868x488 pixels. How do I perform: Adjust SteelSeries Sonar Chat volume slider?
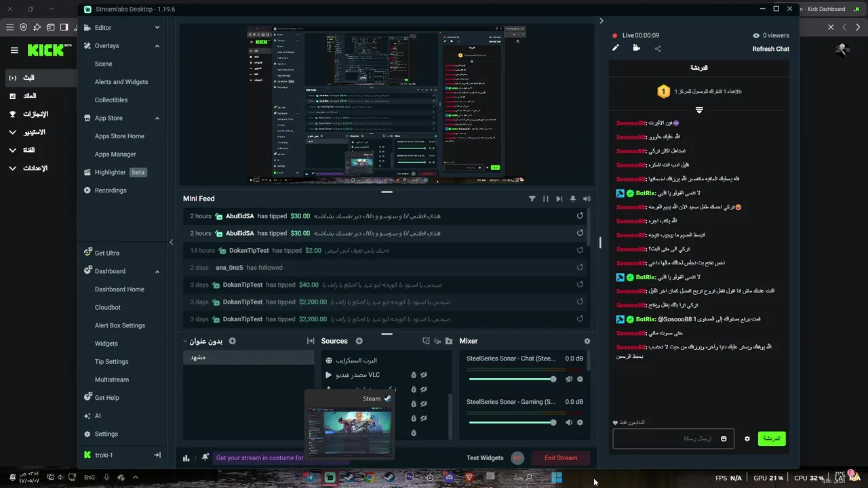click(x=513, y=380)
